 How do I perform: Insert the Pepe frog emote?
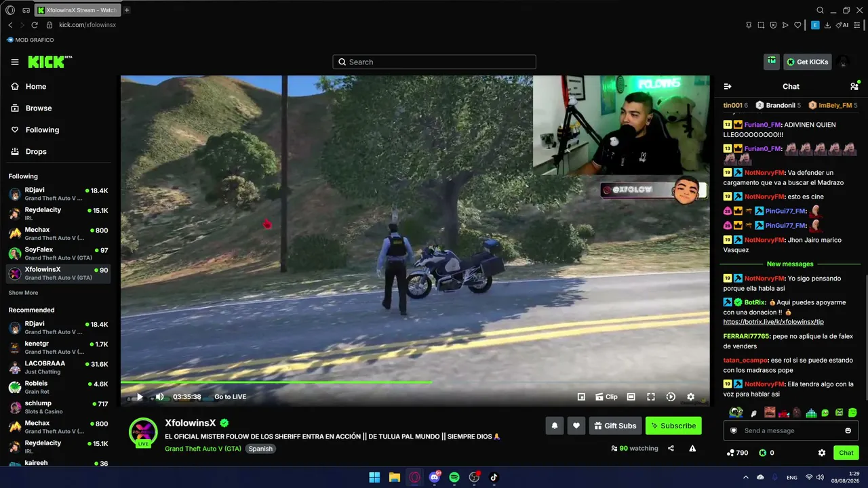[x=736, y=412]
